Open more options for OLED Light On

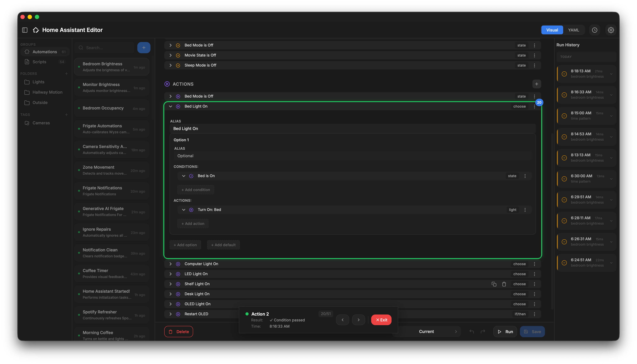[x=534, y=304]
